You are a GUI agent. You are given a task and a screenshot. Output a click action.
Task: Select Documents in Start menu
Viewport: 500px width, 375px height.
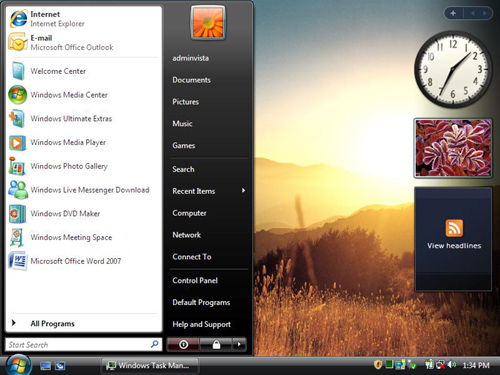(x=191, y=80)
